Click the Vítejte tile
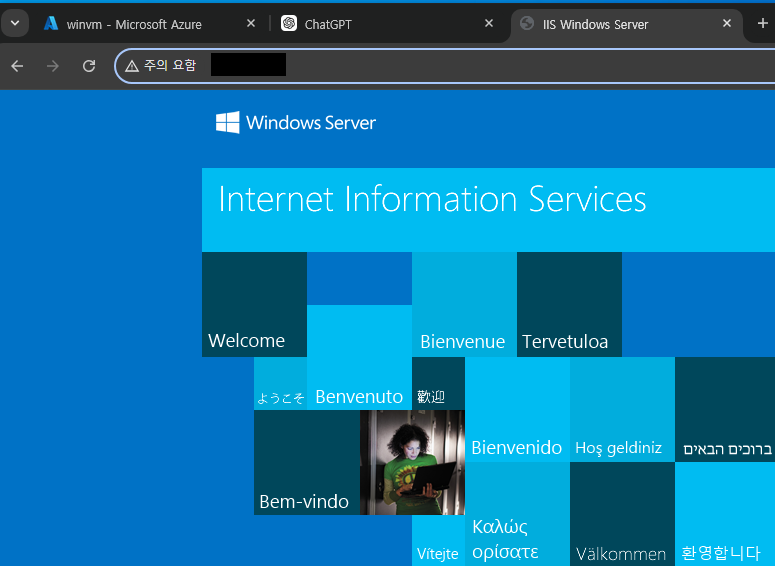 438,541
